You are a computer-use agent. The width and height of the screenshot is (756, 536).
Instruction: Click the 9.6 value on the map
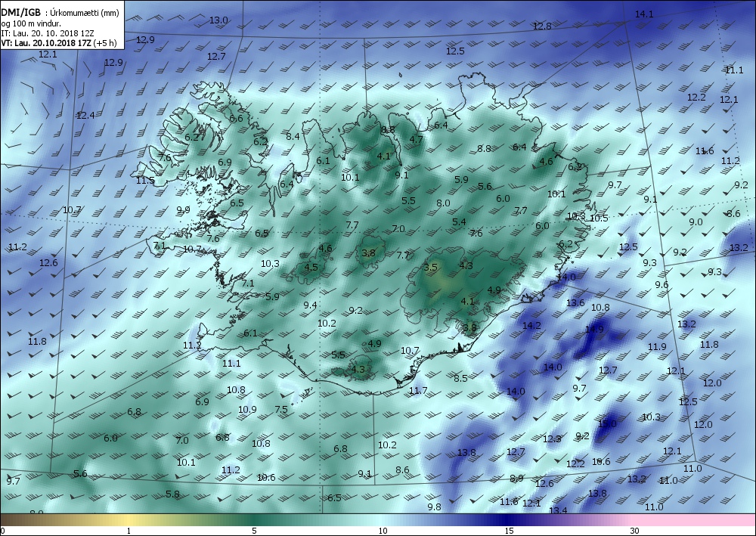click(x=662, y=284)
